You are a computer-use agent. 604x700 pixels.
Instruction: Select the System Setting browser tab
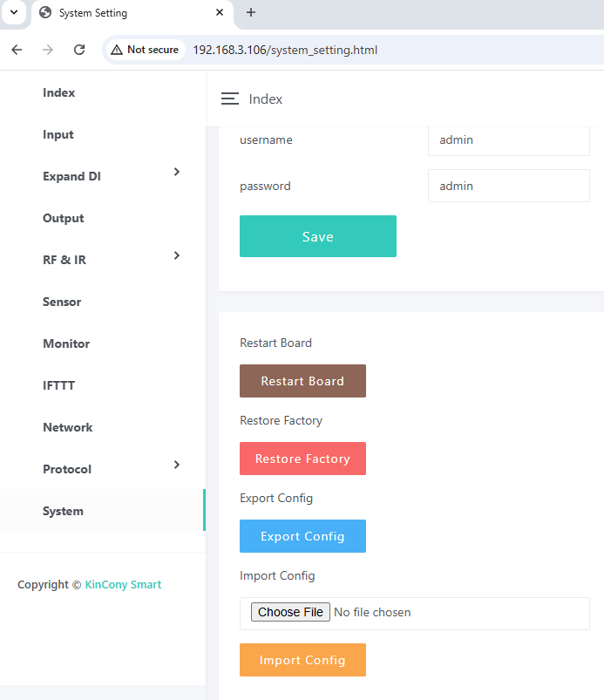pos(132,13)
